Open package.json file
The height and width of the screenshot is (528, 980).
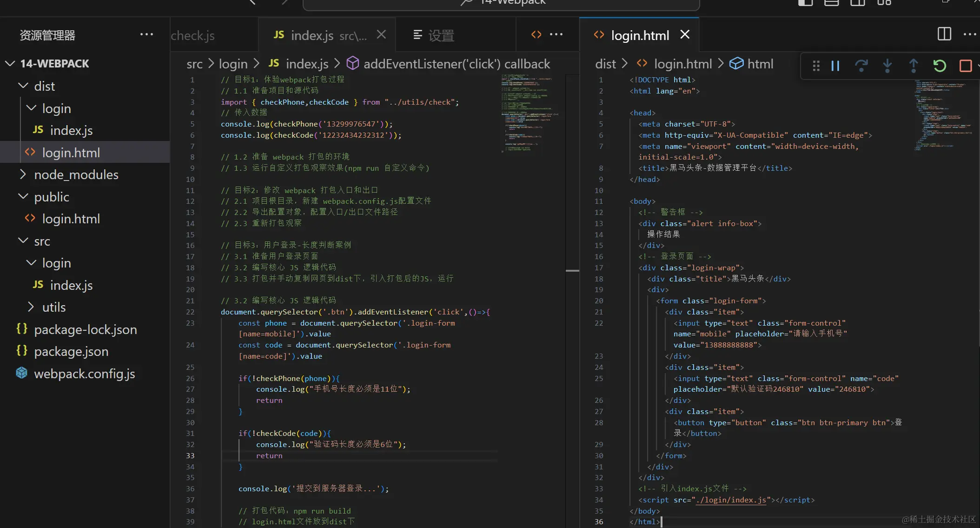point(71,351)
